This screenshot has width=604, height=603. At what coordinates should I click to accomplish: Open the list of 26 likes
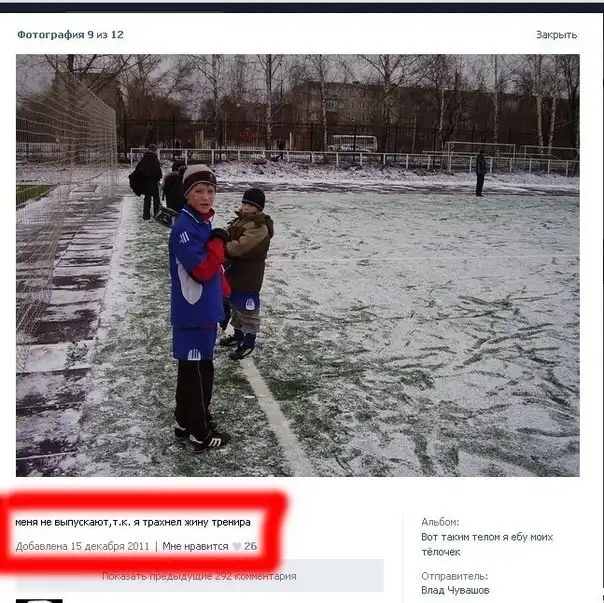250,546
